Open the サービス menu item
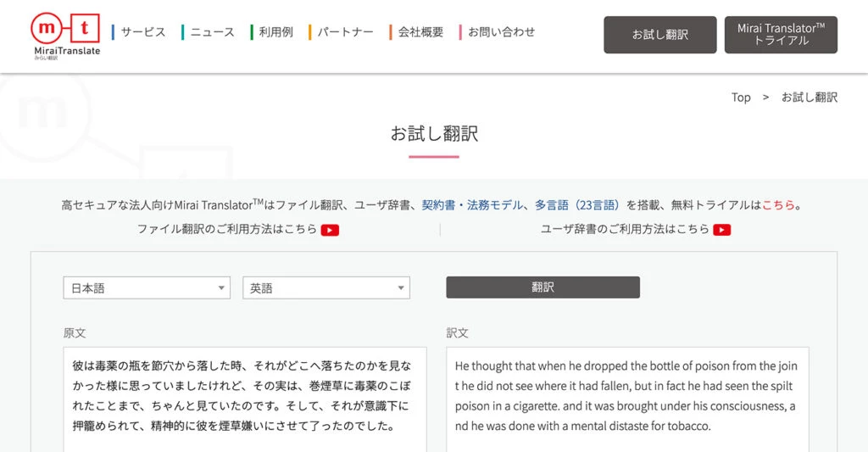 coord(142,32)
